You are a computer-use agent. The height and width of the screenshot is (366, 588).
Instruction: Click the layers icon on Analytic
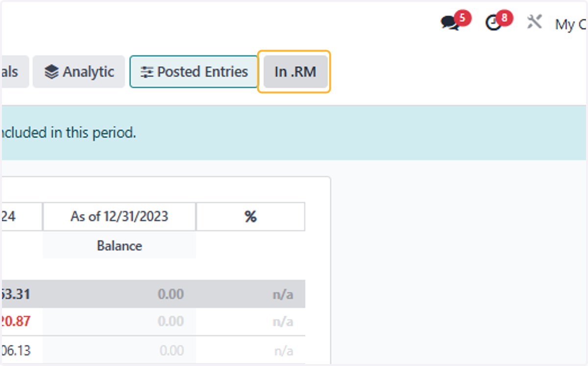tap(51, 72)
